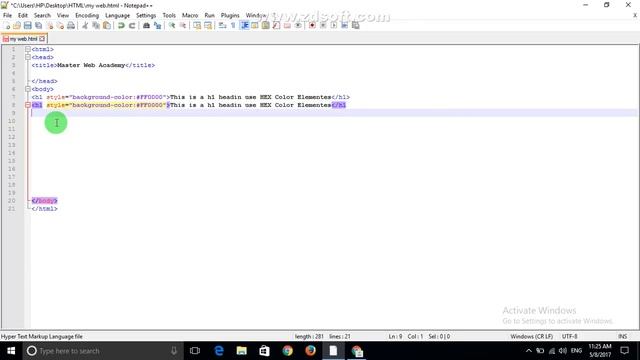The width and height of the screenshot is (640, 360).
Task: Click the Replace toolbar icon
Action: (x=157, y=25)
